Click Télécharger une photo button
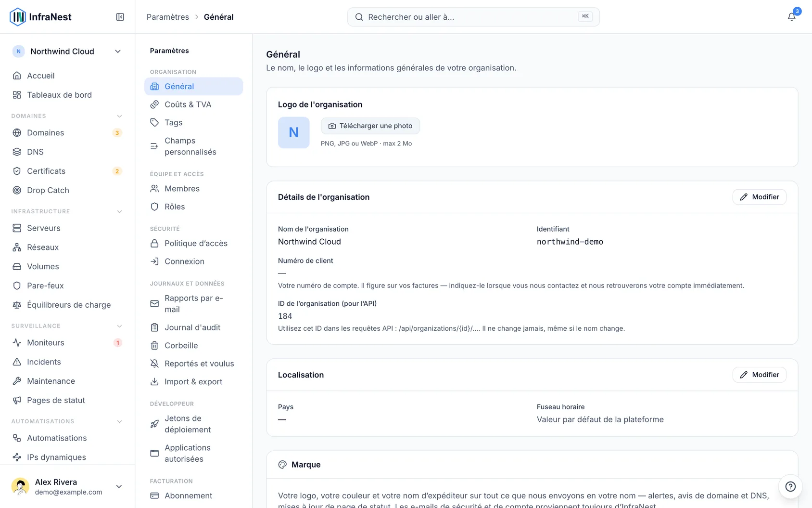This screenshot has height=508, width=812. (x=370, y=126)
